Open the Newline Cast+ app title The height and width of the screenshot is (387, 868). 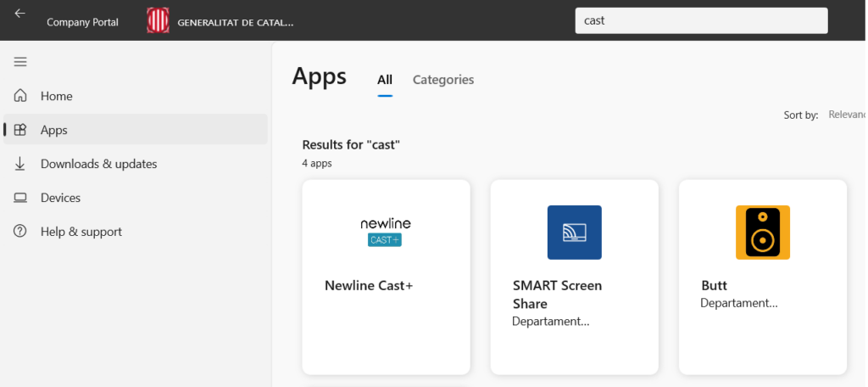pyautogui.click(x=369, y=285)
